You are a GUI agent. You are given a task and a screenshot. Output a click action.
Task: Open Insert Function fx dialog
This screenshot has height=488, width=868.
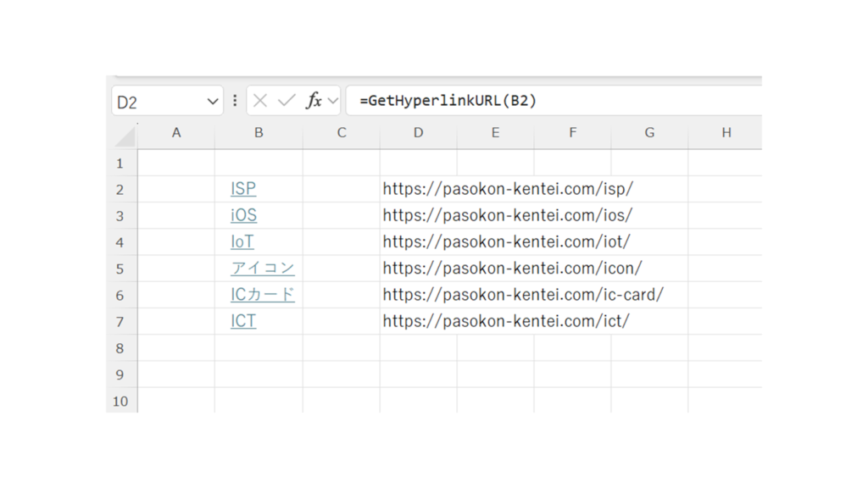pos(314,101)
